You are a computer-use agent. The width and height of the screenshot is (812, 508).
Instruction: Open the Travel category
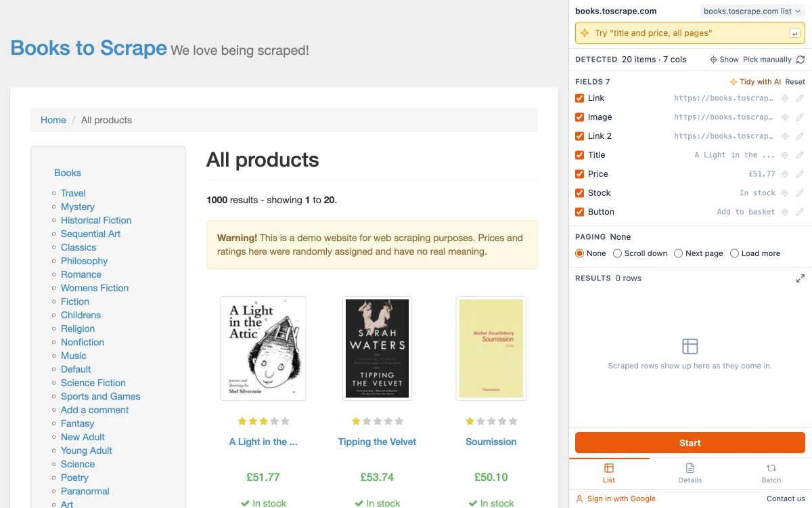click(x=73, y=193)
